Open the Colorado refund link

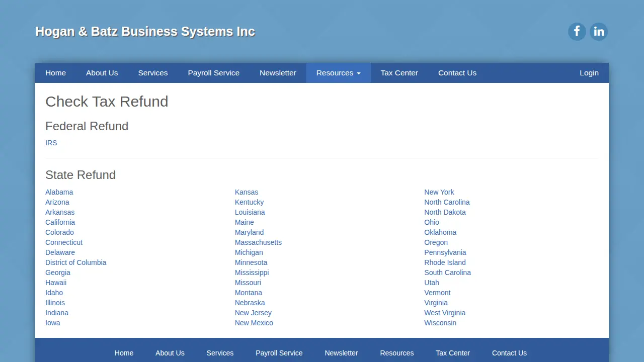[60, 232]
